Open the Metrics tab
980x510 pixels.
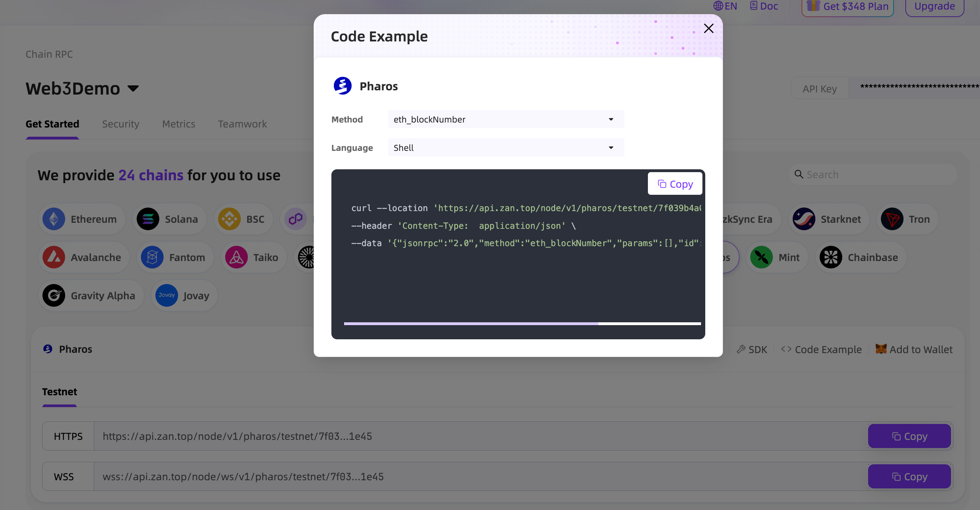point(178,124)
